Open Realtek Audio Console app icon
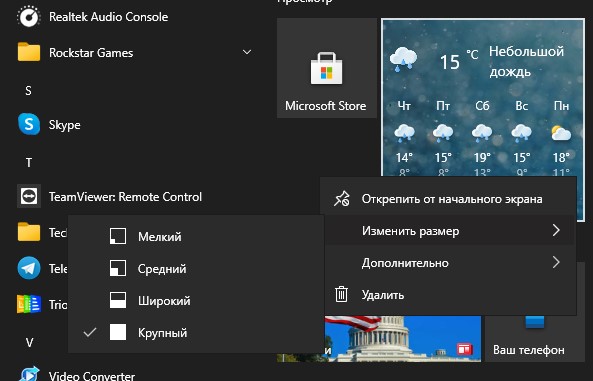593x381 pixels. pyautogui.click(x=29, y=16)
